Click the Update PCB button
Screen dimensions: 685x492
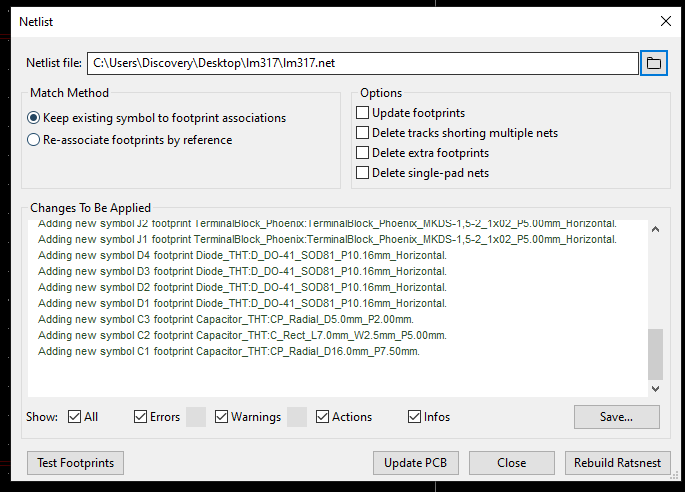tap(416, 463)
